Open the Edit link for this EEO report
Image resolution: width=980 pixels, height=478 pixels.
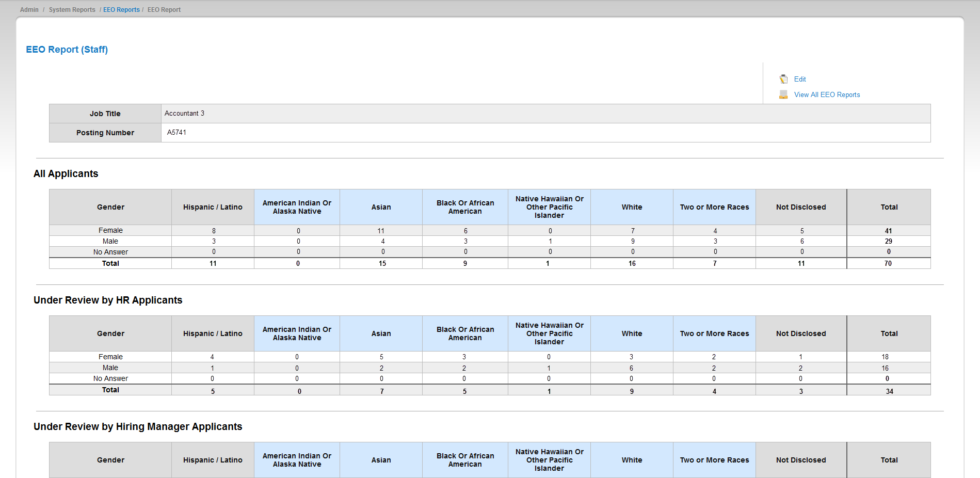click(799, 79)
